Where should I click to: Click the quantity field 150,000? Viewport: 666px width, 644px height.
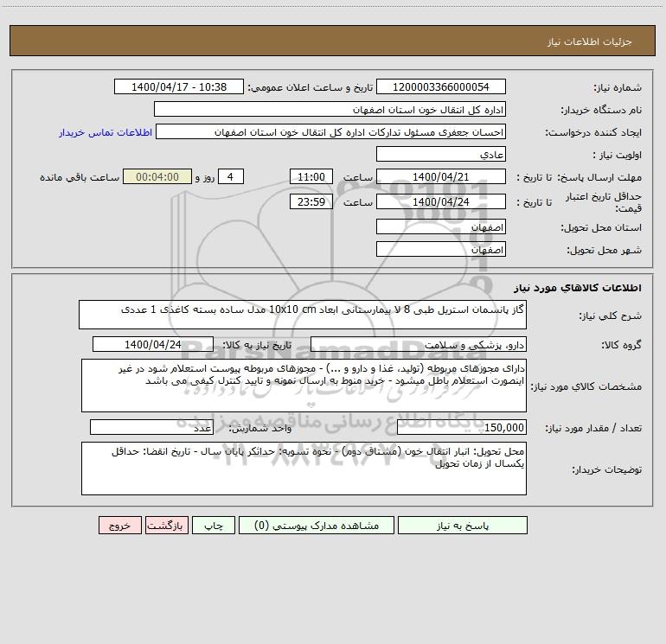[x=462, y=428]
